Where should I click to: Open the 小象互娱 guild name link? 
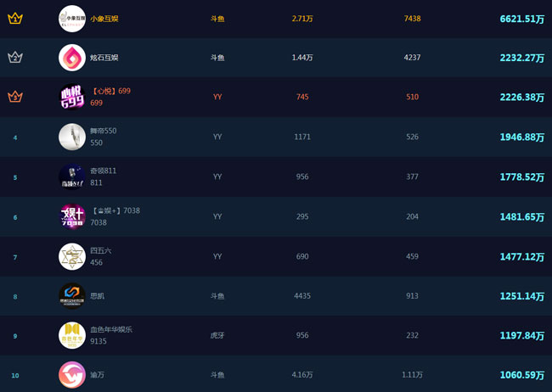click(104, 18)
